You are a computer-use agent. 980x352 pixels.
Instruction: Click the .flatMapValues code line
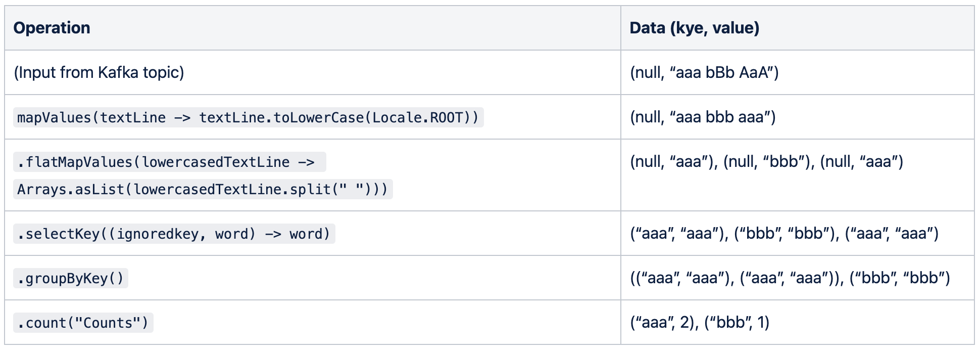coord(169,162)
